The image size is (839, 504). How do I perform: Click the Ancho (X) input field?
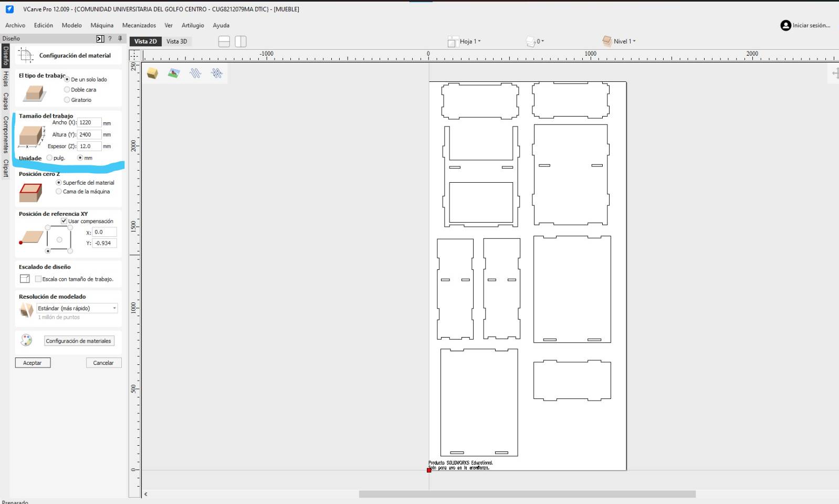(x=88, y=122)
